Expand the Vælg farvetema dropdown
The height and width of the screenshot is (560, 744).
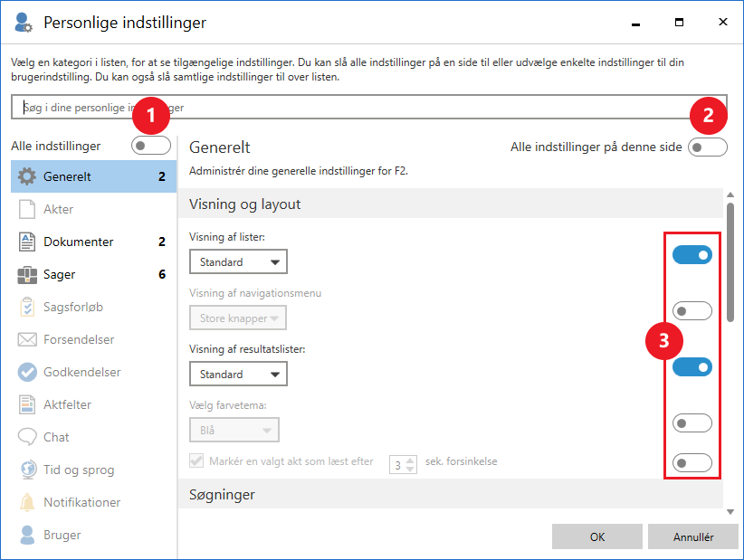tap(234, 430)
